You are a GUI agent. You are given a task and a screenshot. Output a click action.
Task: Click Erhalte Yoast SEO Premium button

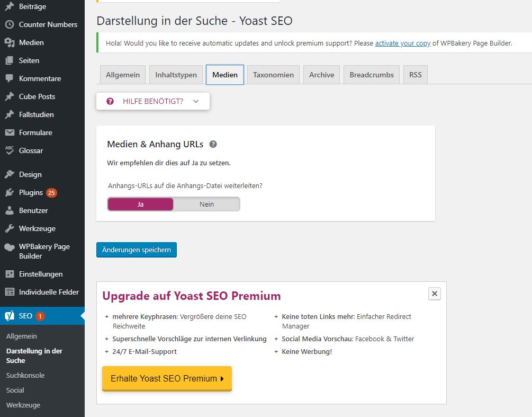(x=167, y=379)
